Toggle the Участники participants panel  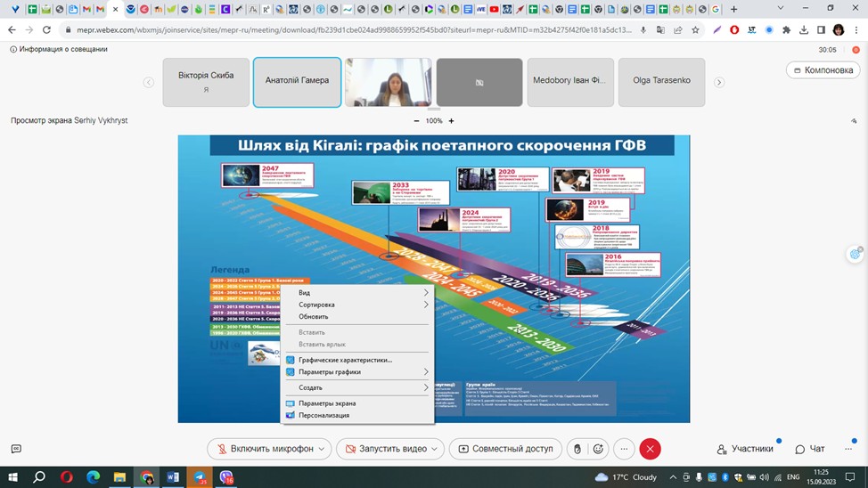click(x=745, y=449)
